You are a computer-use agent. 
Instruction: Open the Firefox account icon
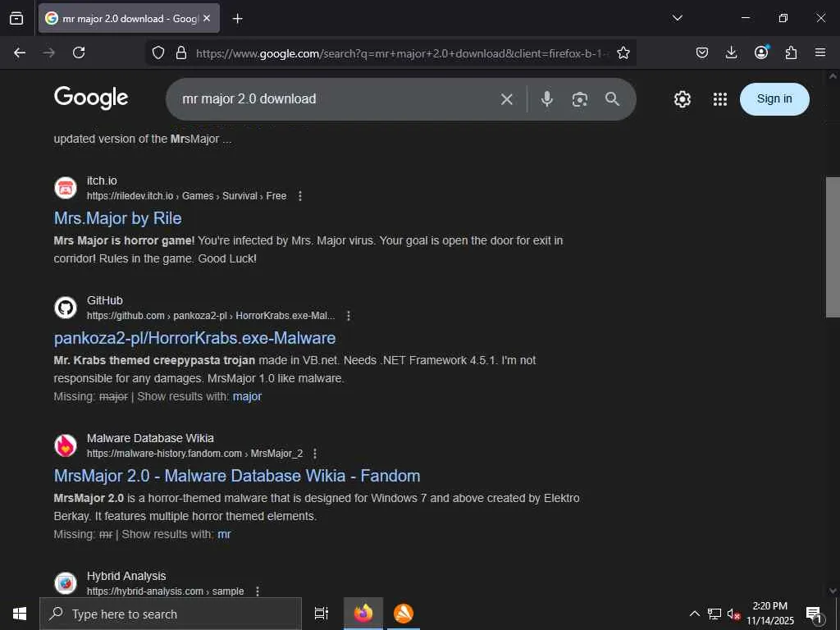tap(761, 52)
